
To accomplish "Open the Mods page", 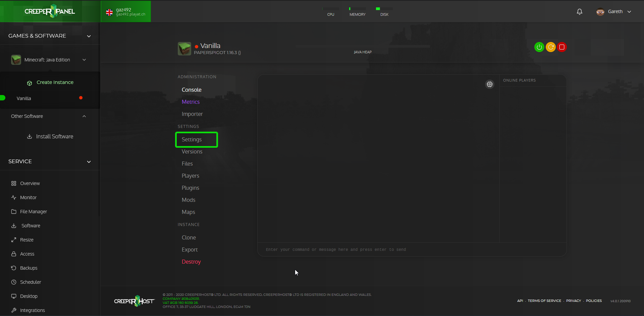I will coord(189,200).
